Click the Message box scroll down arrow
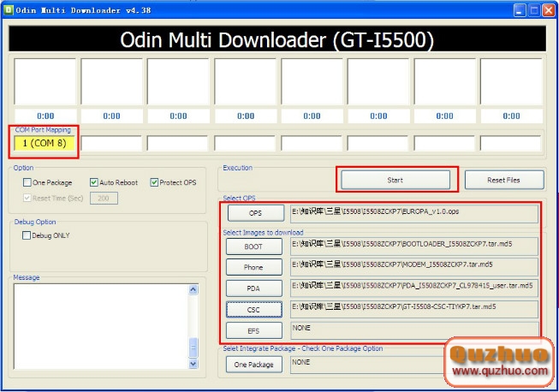559x392 pixels. pyautogui.click(x=193, y=364)
